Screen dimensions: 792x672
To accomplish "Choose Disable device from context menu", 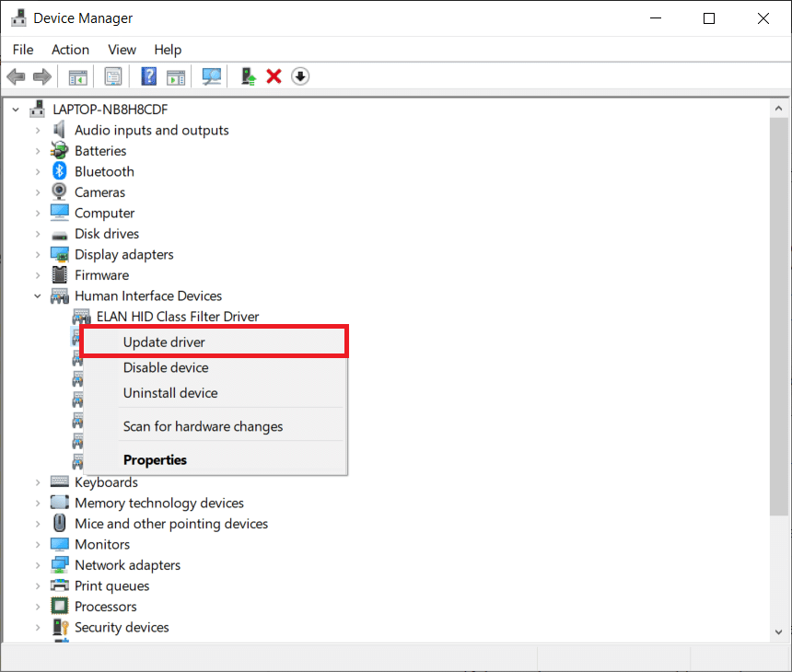I will coord(166,367).
